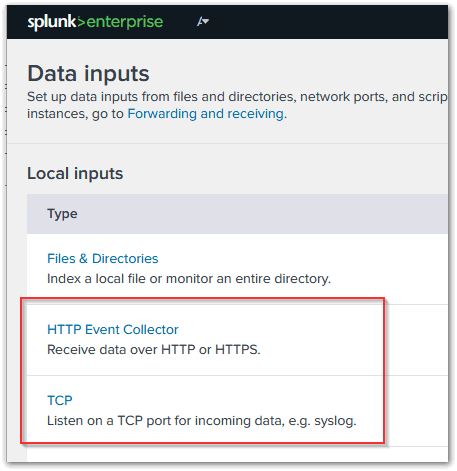Click the Local inputs heading

[x=75, y=174]
